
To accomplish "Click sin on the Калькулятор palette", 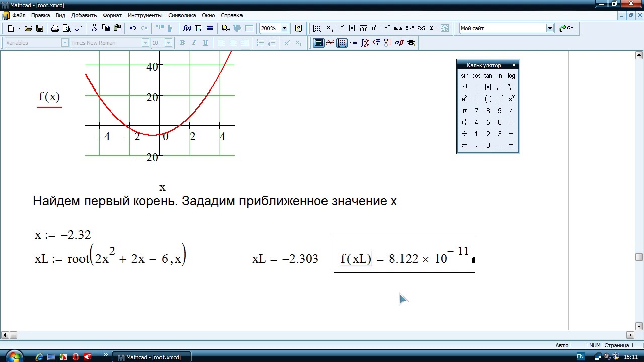I will pos(465,76).
